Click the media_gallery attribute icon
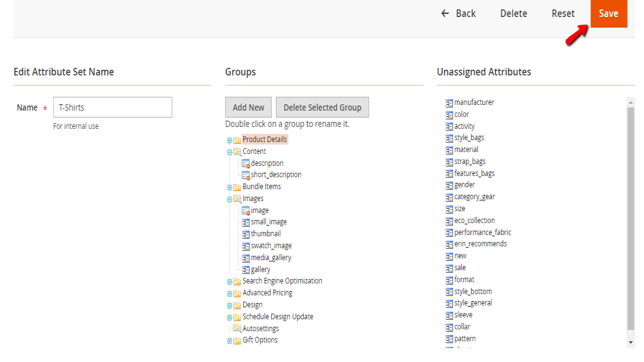 (x=246, y=258)
